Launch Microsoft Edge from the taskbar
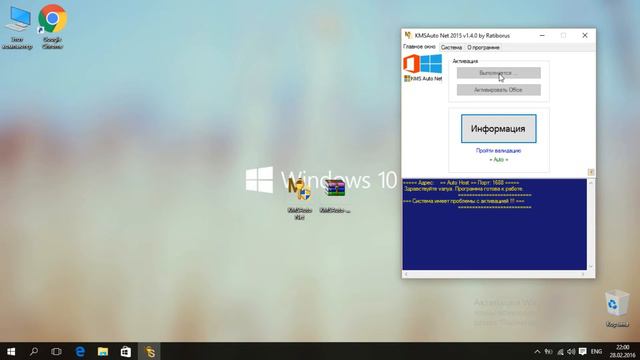The image size is (640, 360). 80,351
